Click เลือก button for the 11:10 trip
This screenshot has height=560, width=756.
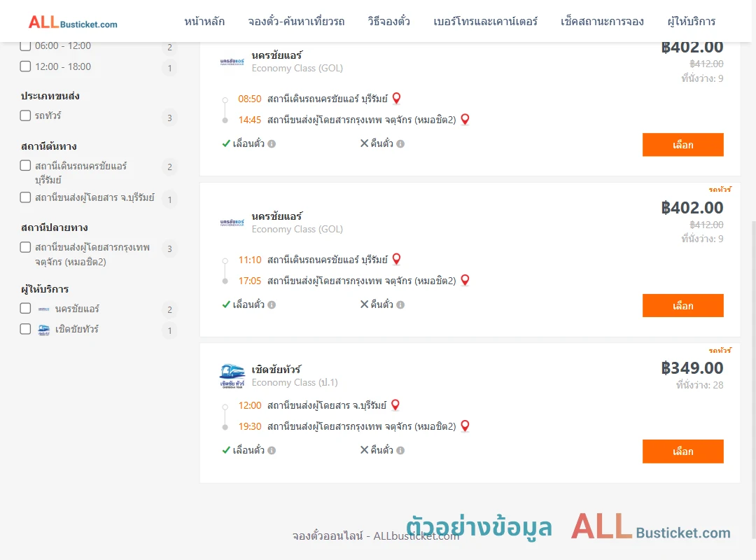[x=682, y=305]
